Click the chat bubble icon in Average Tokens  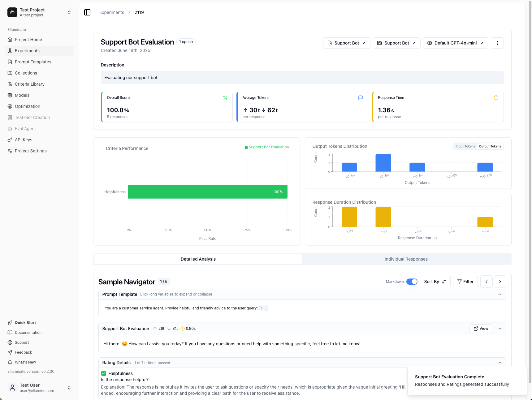(361, 98)
